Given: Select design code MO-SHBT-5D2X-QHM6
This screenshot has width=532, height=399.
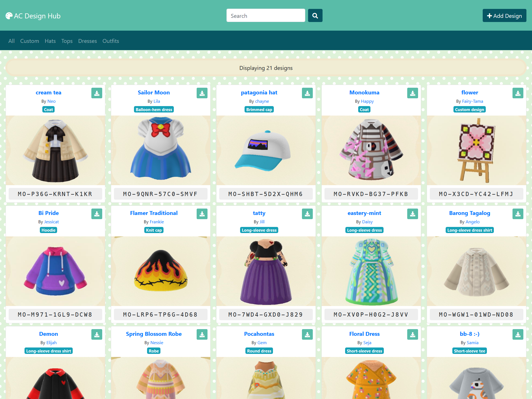Looking at the screenshot, I should click(266, 194).
